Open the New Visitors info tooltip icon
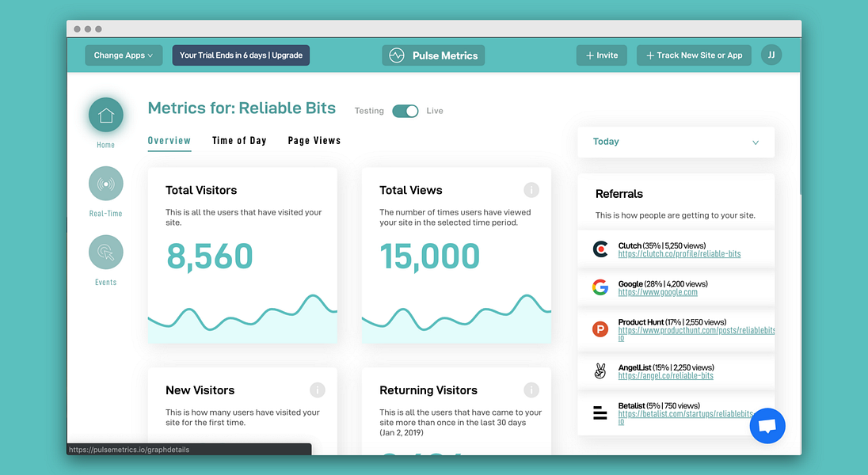This screenshot has width=868, height=475. 318,390
